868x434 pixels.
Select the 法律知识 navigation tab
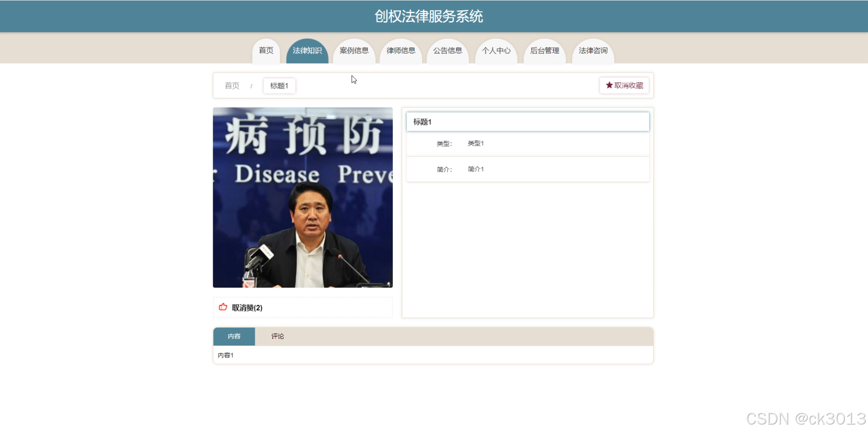[307, 51]
